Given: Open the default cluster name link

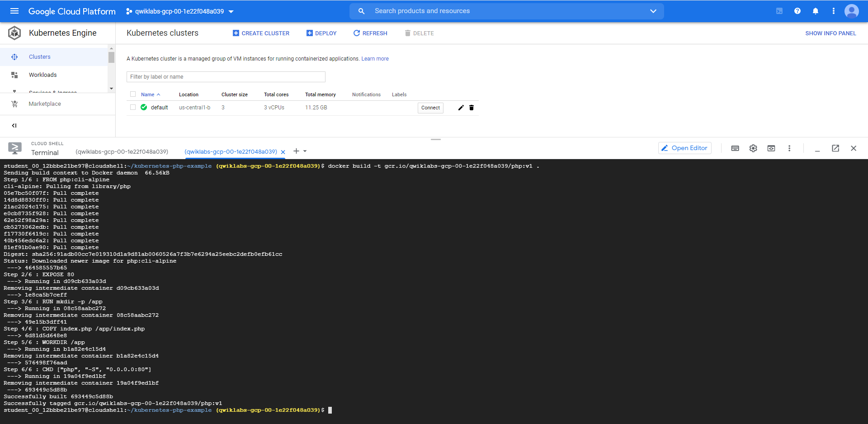Looking at the screenshot, I should pyautogui.click(x=159, y=108).
